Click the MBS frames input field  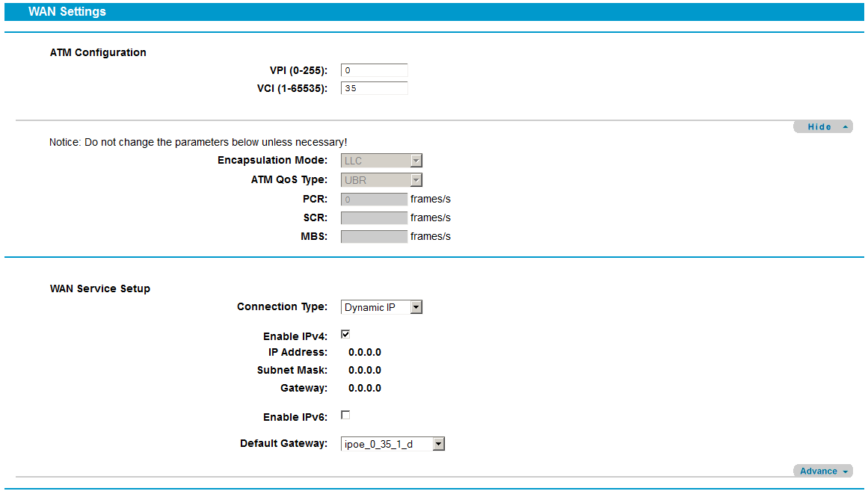tap(373, 236)
